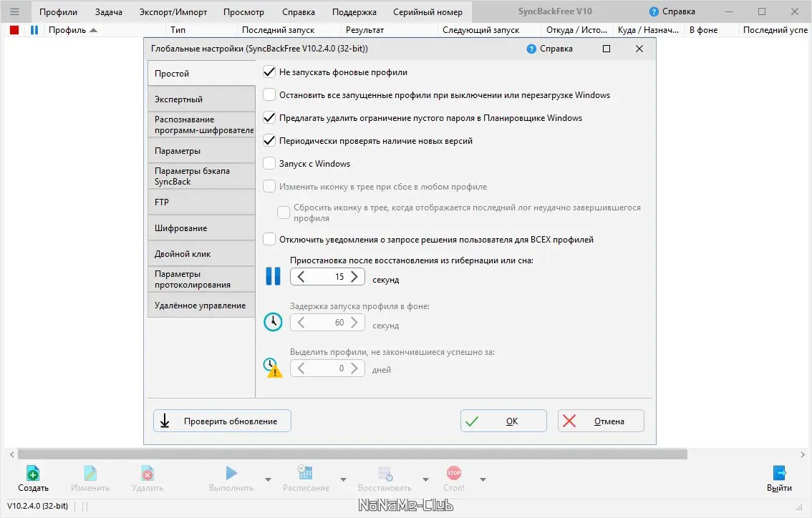Open the Поддержка menu
Screen dimensions: 812x518
point(354,12)
